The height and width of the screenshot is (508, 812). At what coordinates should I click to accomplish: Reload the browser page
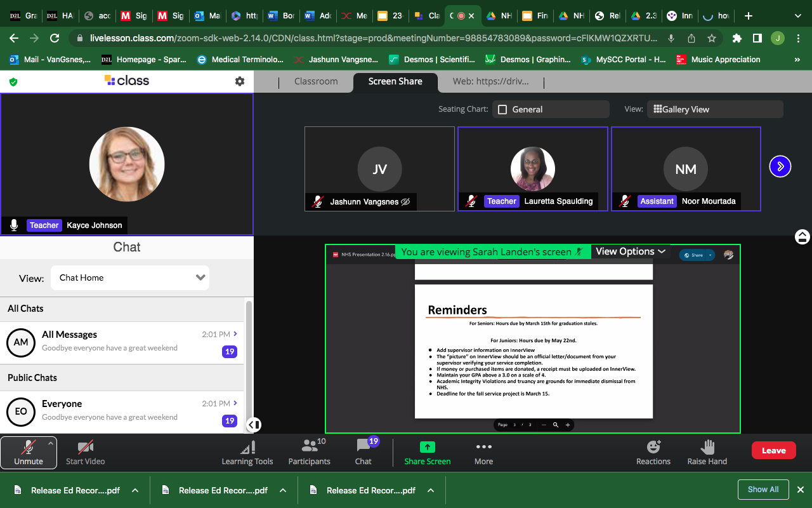point(55,38)
